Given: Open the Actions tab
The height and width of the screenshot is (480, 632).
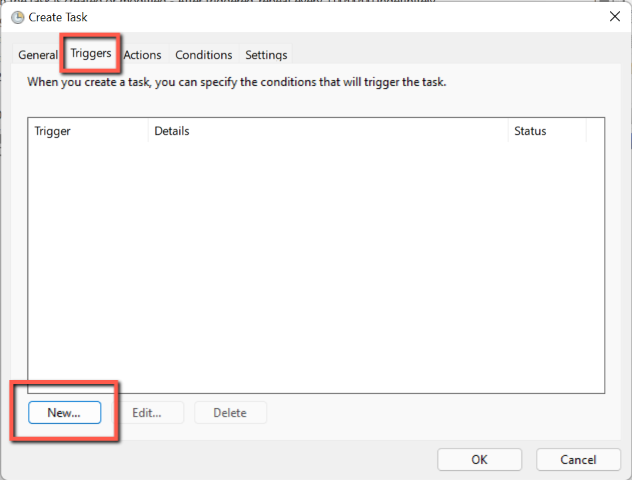Looking at the screenshot, I should (x=143, y=55).
